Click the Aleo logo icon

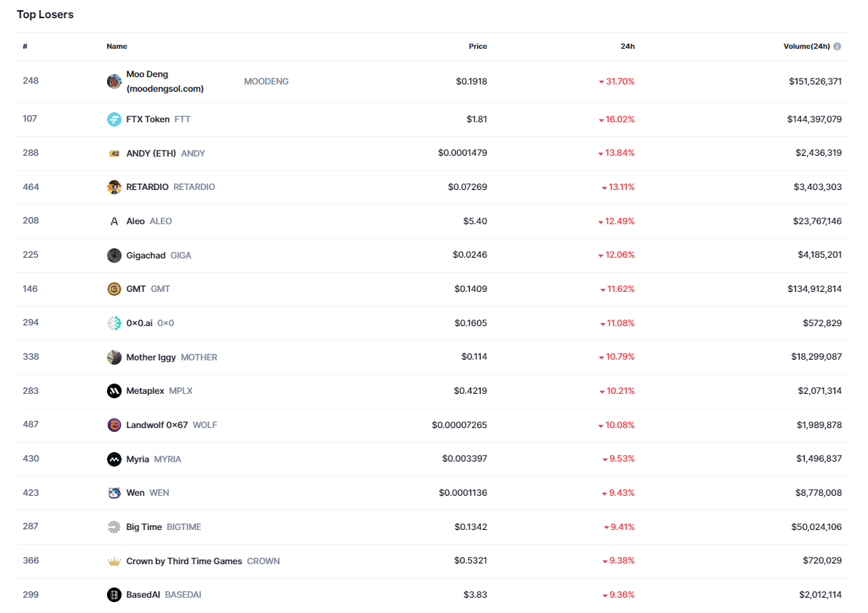114,221
